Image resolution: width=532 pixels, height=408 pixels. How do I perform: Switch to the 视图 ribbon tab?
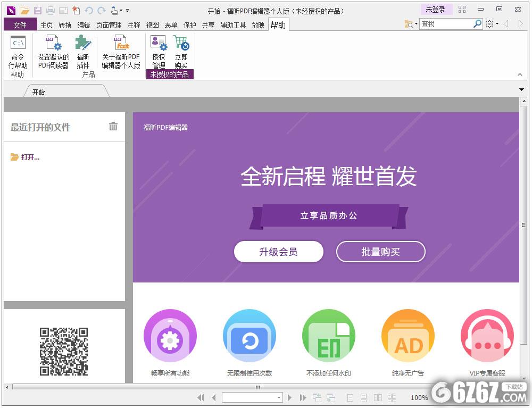(152, 25)
